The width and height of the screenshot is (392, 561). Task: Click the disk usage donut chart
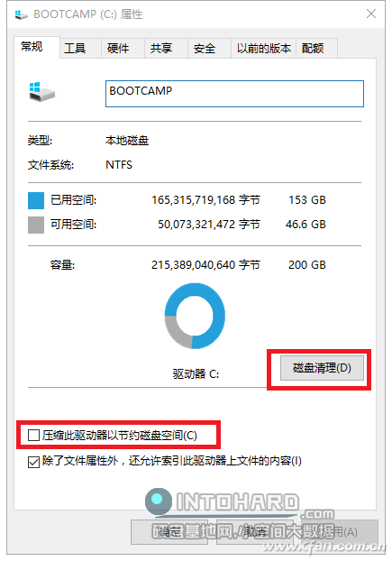pyautogui.click(x=195, y=316)
